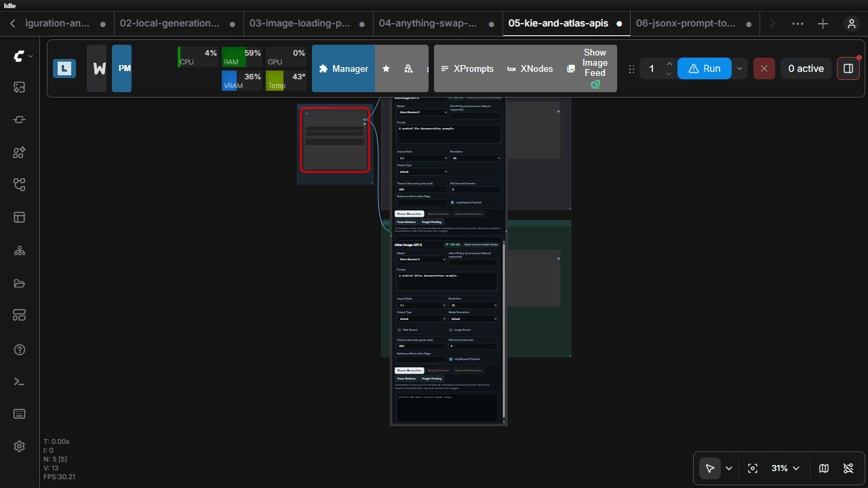Open the keyboard shortcuts icon
The height and width of the screenshot is (488, 868).
click(x=19, y=413)
